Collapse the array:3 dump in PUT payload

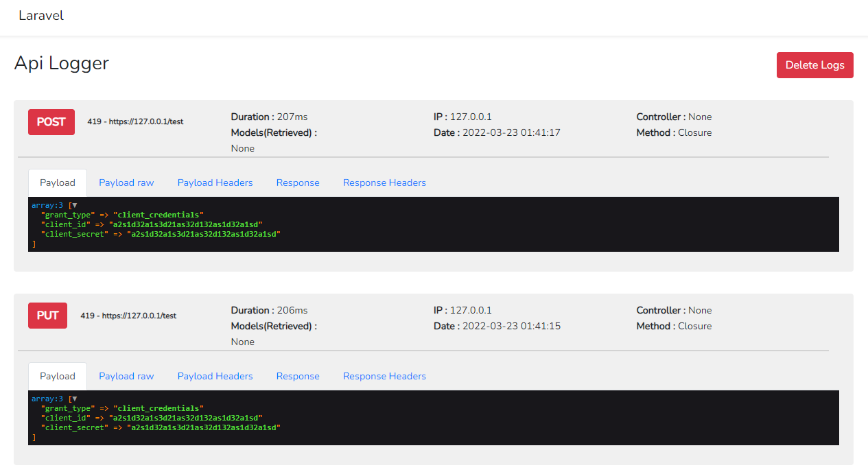[73, 398]
